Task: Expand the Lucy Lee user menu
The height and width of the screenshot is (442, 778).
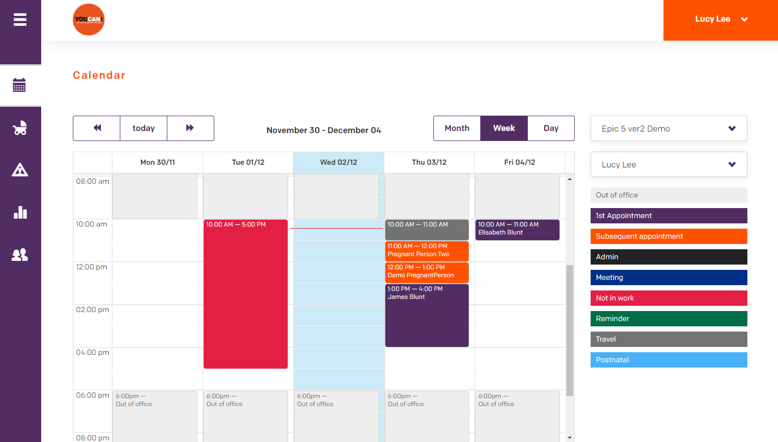Action: coord(721,20)
